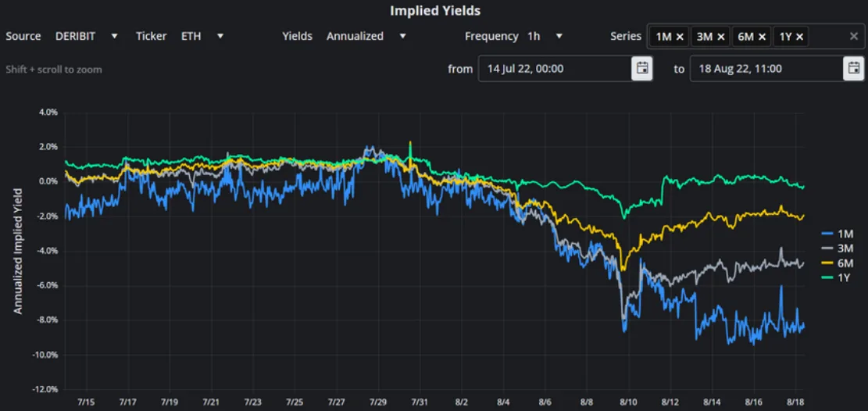Remove the 1M series tag
The height and width of the screenshot is (411, 868).
(x=680, y=37)
